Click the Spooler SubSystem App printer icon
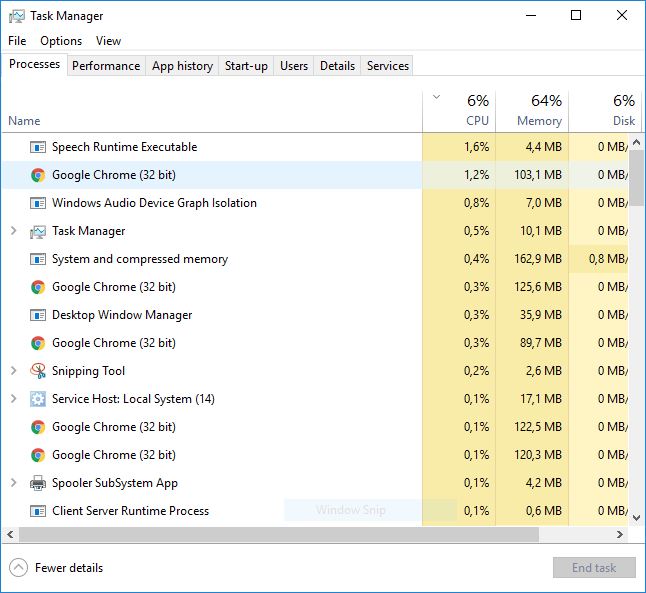 (38, 483)
